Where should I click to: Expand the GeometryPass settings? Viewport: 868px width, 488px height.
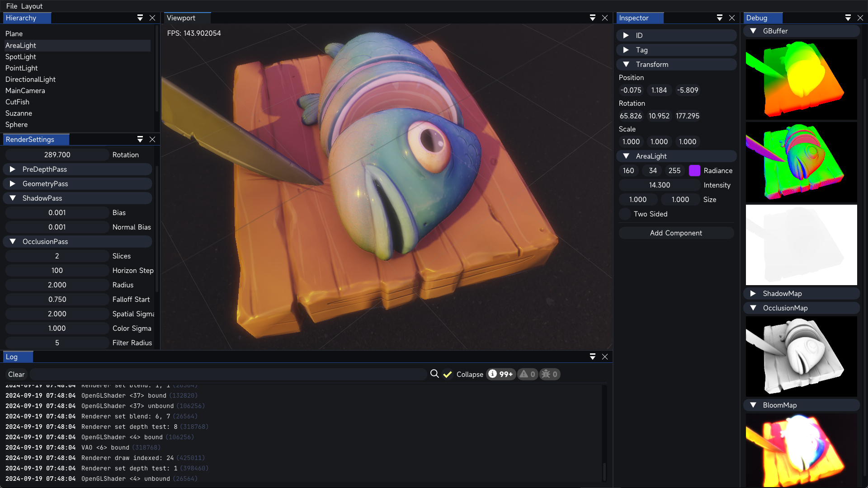(78, 184)
